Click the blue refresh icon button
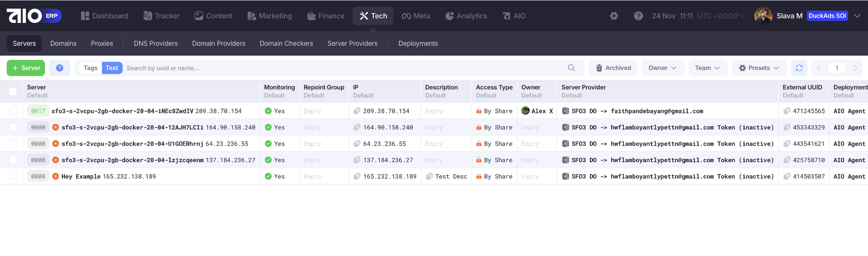Viewport: 868px width, 256px height. point(799,68)
